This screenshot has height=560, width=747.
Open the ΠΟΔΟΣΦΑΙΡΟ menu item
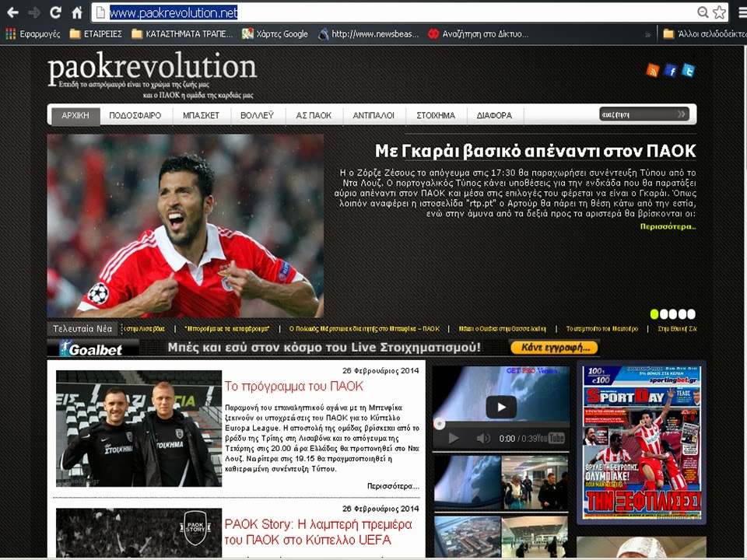tap(135, 115)
